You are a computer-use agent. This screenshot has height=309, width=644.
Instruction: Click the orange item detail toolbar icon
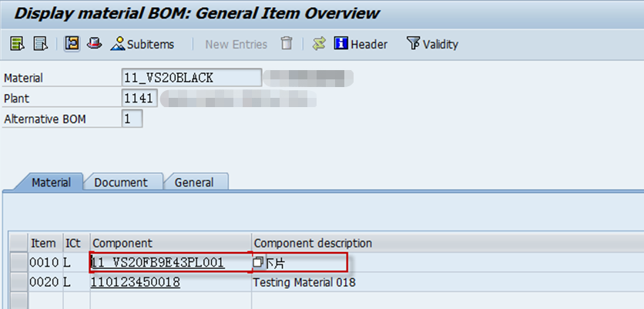coord(72,44)
